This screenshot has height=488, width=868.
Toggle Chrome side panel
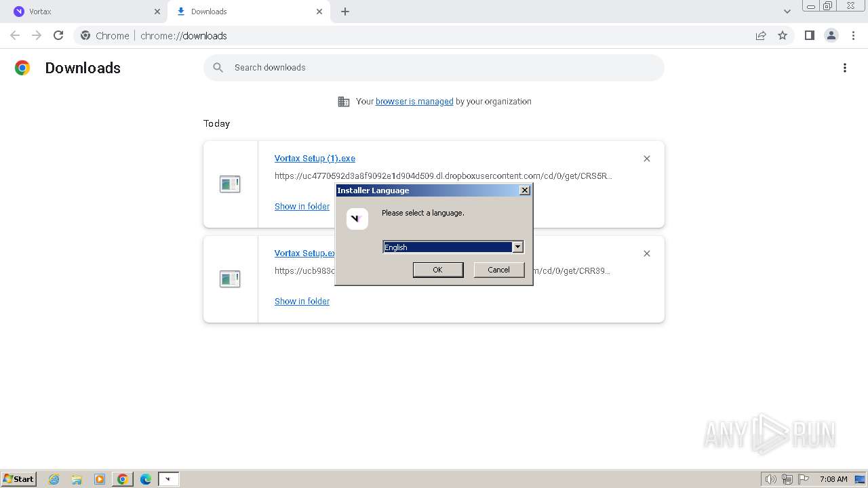tap(810, 35)
